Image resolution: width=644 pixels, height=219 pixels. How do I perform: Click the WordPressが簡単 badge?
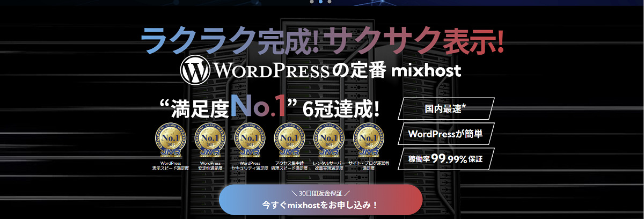[x=445, y=134]
